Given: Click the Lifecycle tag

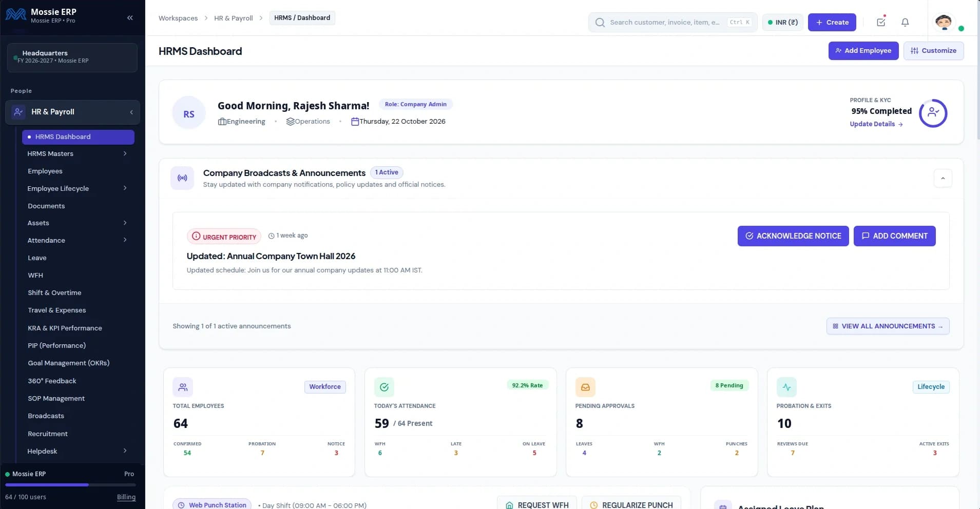Looking at the screenshot, I should tap(931, 387).
